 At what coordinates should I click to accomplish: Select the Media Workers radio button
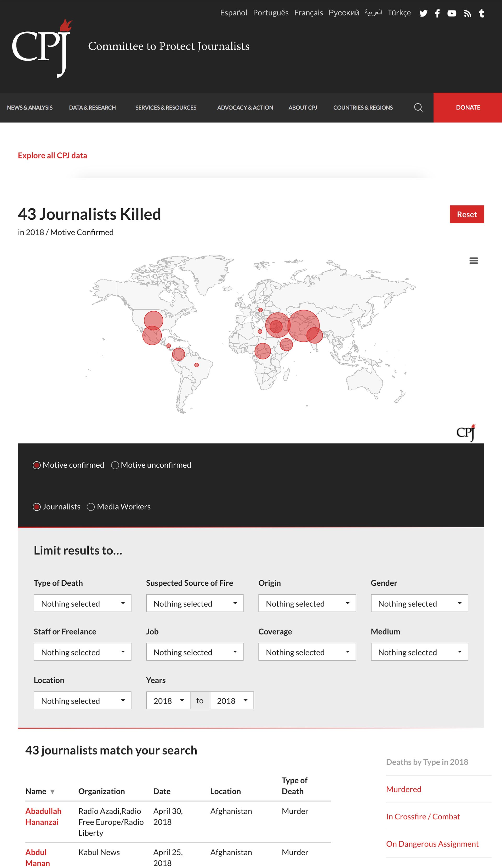[x=91, y=507]
